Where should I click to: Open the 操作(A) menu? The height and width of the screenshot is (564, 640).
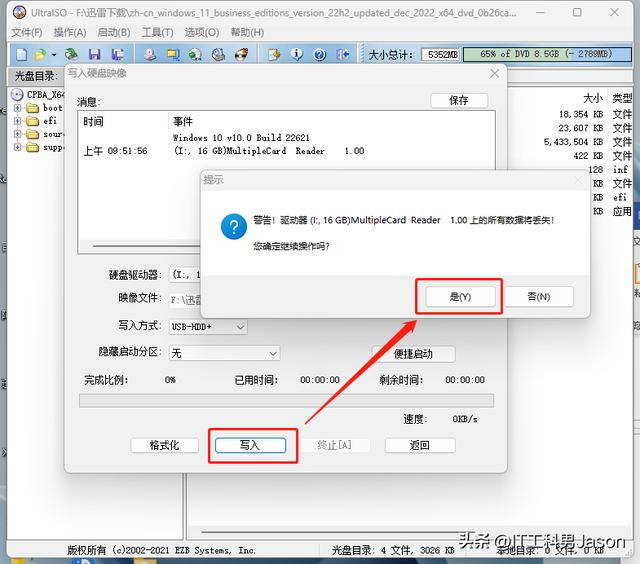[x=70, y=32]
